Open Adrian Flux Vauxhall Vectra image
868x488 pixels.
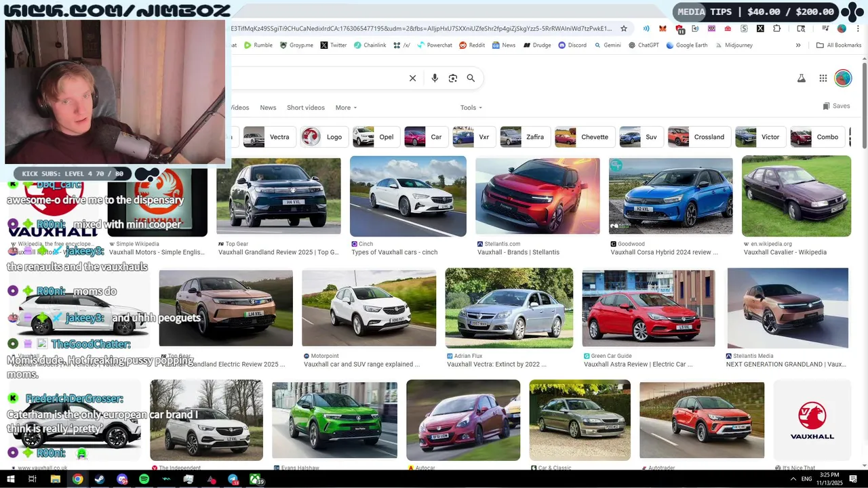(509, 308)
